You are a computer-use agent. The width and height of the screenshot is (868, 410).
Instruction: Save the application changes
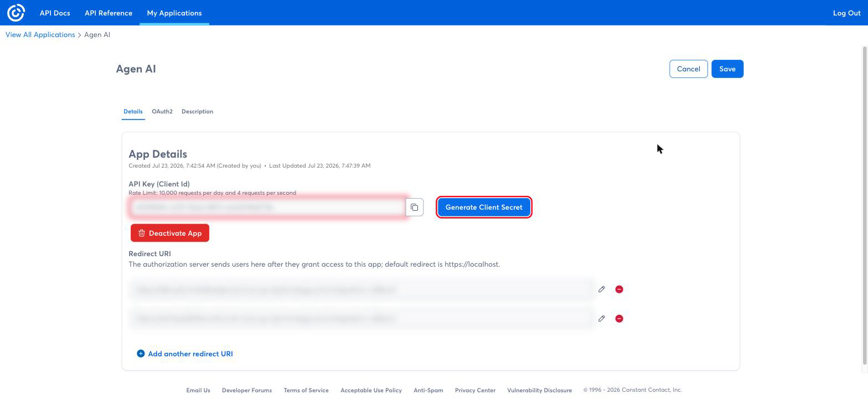[x=727, y=69]
